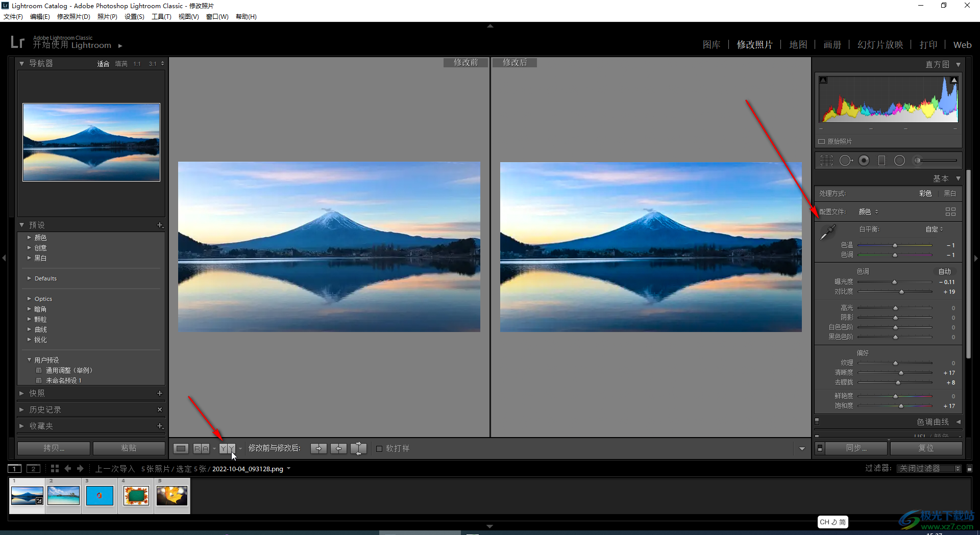Open the 修改照片(D) menu
Image resolution: width=980 pixels, height=535 pixels.
click(x=73, y=17)
